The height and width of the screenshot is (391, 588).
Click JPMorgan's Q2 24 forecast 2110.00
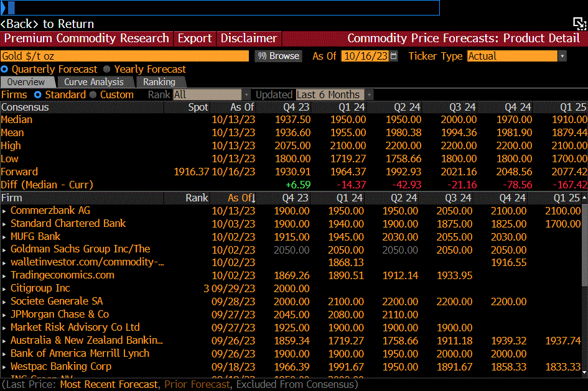pyautogui.click(x=400, y=315)
